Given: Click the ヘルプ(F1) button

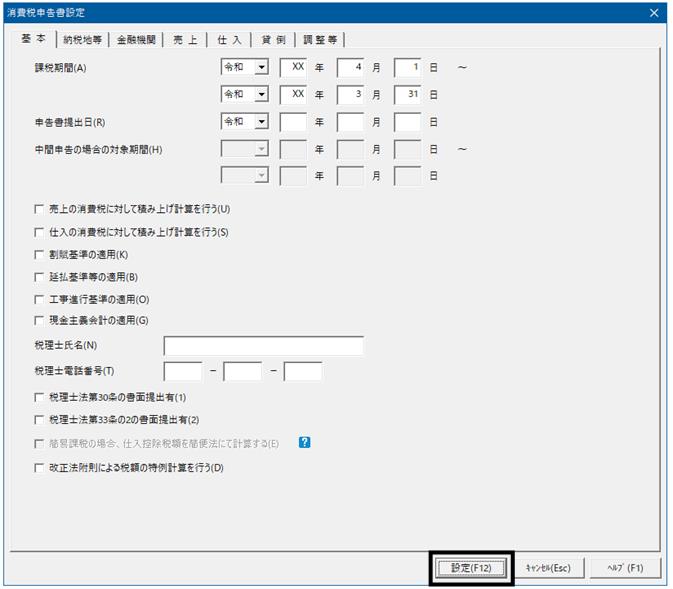Looking at the screenshot, I should [625, 568].
